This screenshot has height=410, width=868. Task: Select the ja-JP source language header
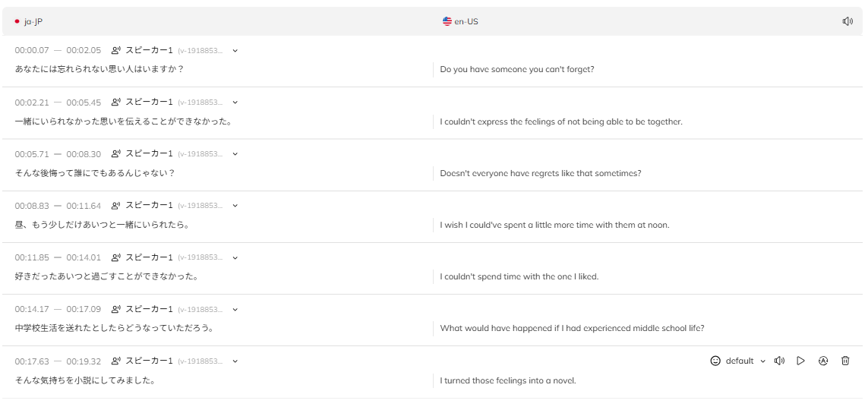(x=29, y=21)
